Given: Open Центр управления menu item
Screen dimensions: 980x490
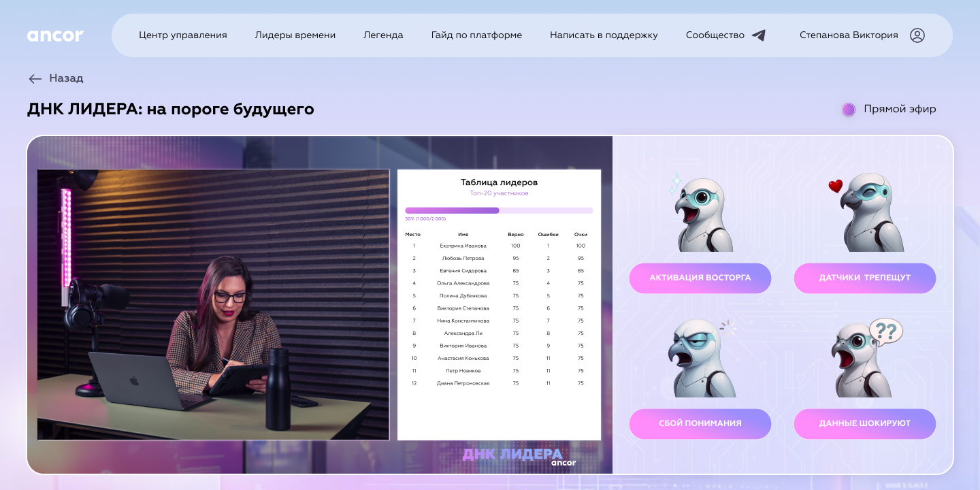Looking at the screenshot, I should pos(182,35).
